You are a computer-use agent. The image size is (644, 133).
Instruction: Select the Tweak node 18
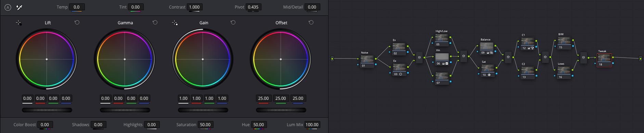click(604, 60)
